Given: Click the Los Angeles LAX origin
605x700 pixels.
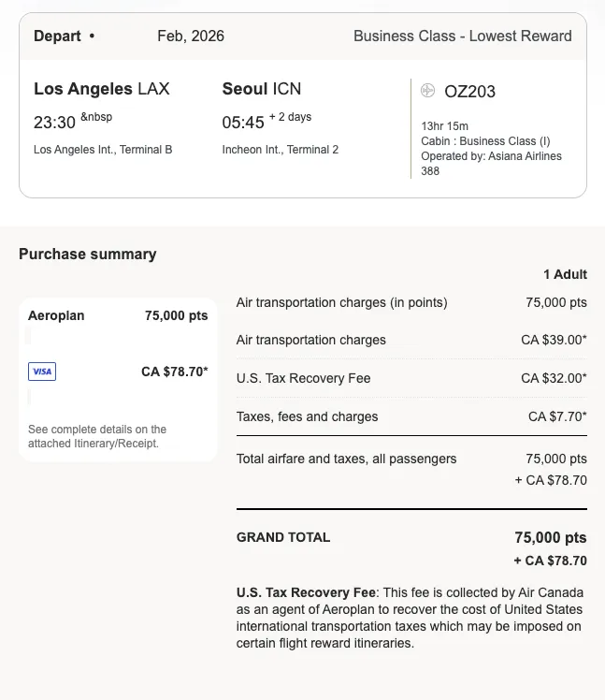Looking at the screenshot, I should (x=102, y=88).
